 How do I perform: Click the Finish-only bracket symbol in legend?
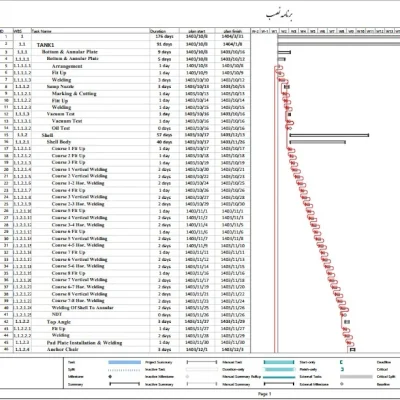(x=342, y=369)
